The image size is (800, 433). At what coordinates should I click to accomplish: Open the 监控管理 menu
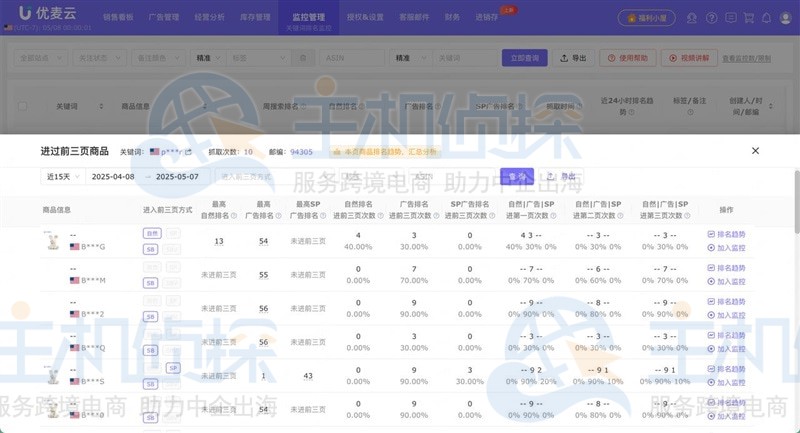(309, 17)
